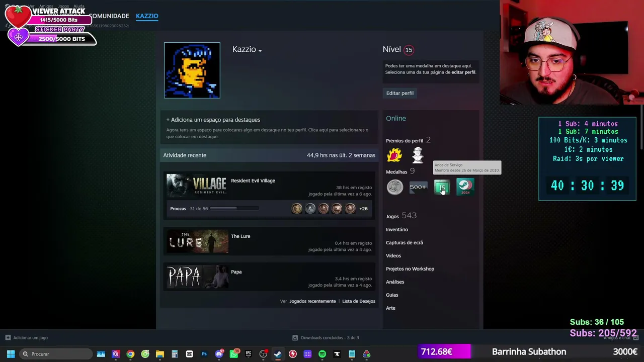This screenshot has height=362, width=644.
Task: Open the Prémios do perfil section link
Action: tap(405, 141)
